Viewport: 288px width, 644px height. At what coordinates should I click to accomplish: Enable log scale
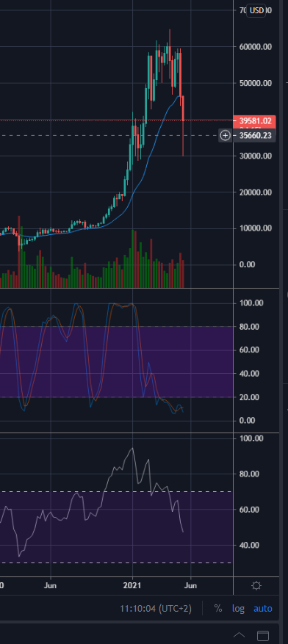tap(238, 608)
